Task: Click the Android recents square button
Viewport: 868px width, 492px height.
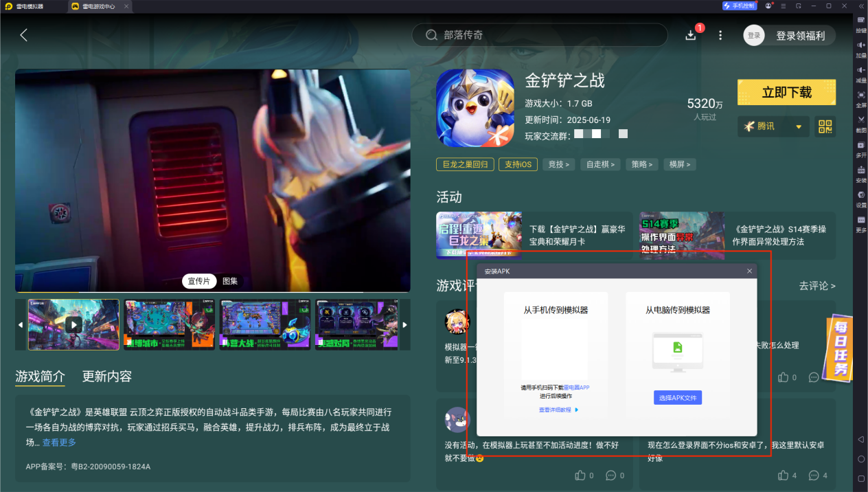Action: coord(861,478)
